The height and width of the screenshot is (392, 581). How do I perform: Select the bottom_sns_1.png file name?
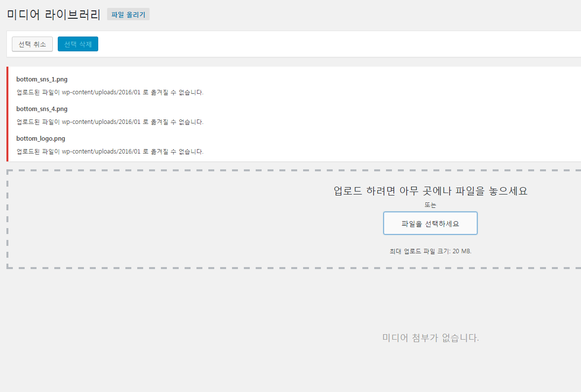(x=42, y=79)
